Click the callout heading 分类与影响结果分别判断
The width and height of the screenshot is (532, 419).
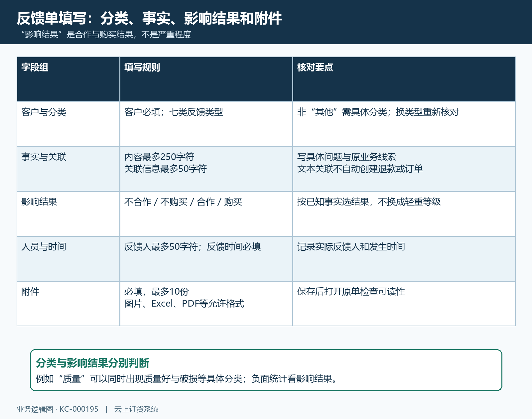tap(93, 363)
